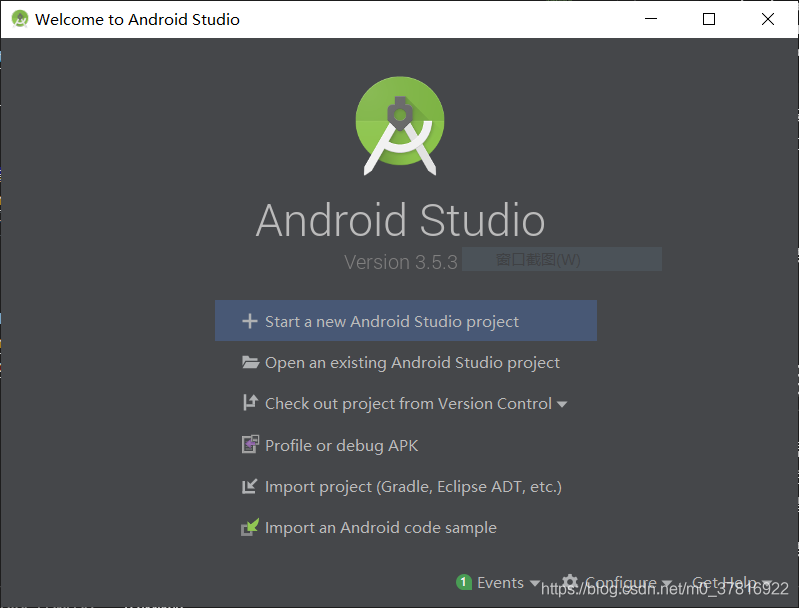Expand the Events dropdown arrow
The image size is (799, 608).
click(535, 583)
